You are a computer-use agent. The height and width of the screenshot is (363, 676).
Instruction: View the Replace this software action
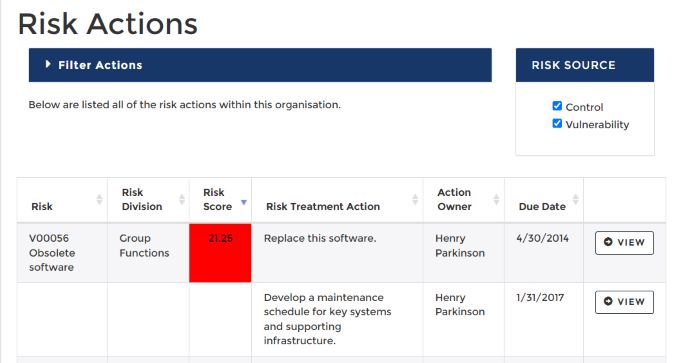coord(624,243)
